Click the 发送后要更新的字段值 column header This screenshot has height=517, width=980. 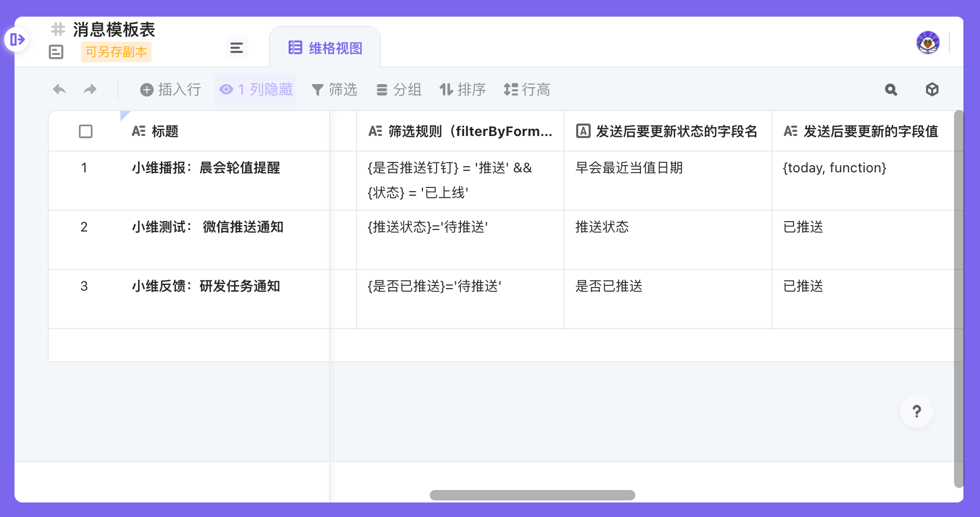(x=863, y=131)
